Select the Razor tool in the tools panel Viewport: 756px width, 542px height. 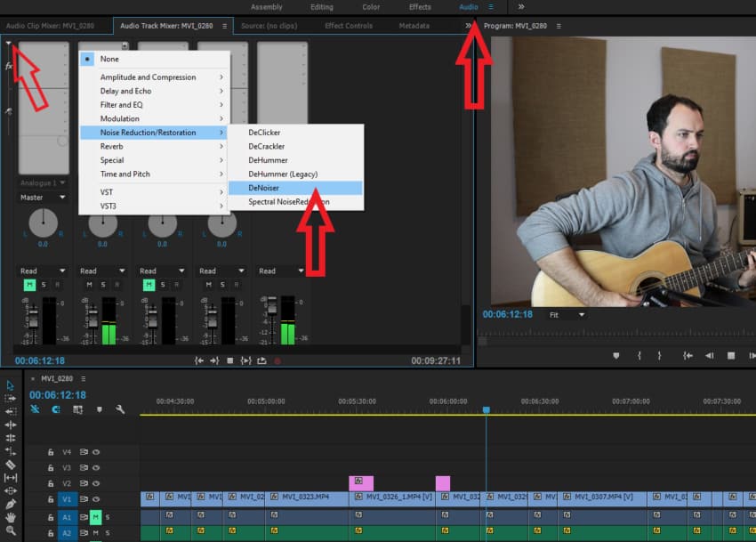[x=11, y=465]
